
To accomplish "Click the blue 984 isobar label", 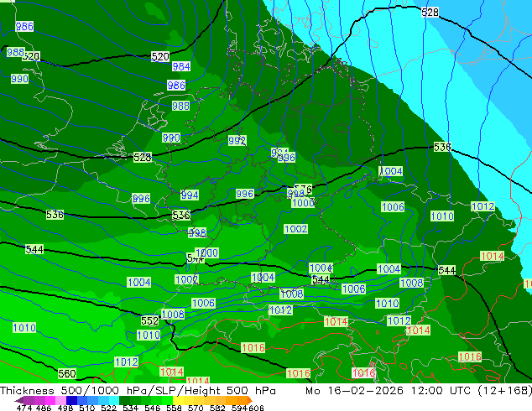I will pyautogui.click(x=181, y=66).
